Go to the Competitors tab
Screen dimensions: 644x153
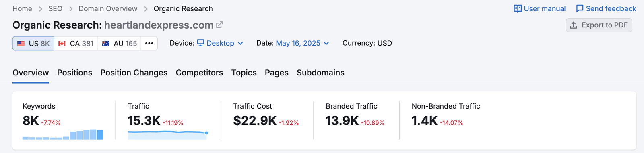[199, 73]
